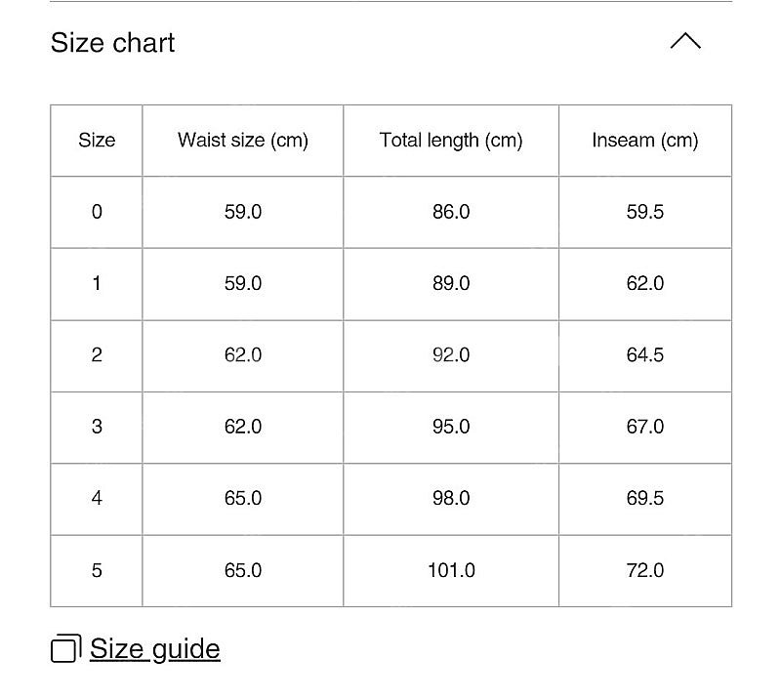Viewport: 781px width, 700px height.
Task: Click the 64.5 inseam cell
Action: click(x=645, y=355)
